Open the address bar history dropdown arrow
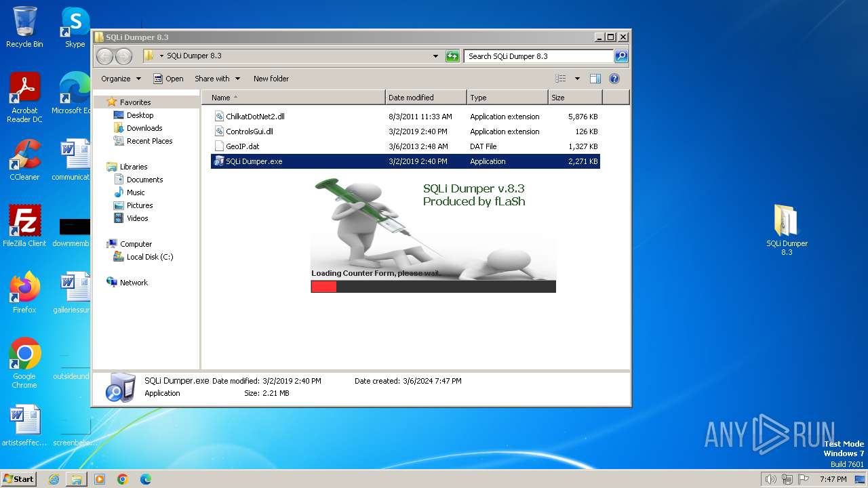Image resolution: width=868 pixels, height=488 pixels. click(435, 56)
